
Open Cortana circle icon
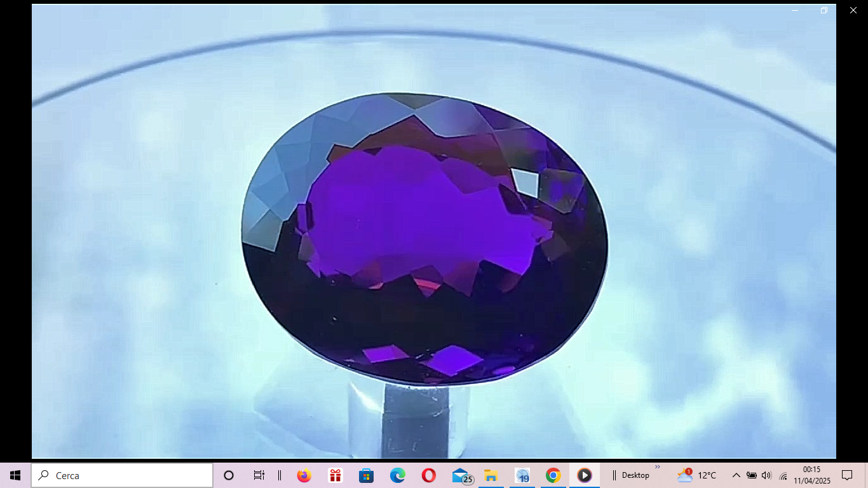point(229,475)
